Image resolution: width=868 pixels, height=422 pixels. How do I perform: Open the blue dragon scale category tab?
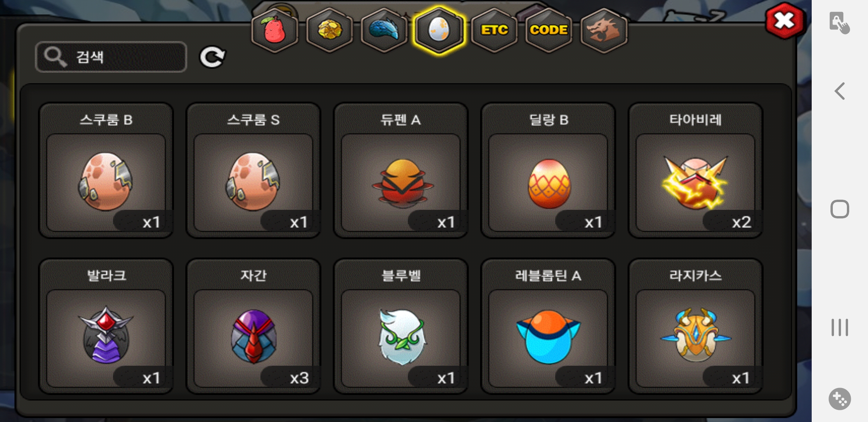pyautogui.click(x=384, y=30)
